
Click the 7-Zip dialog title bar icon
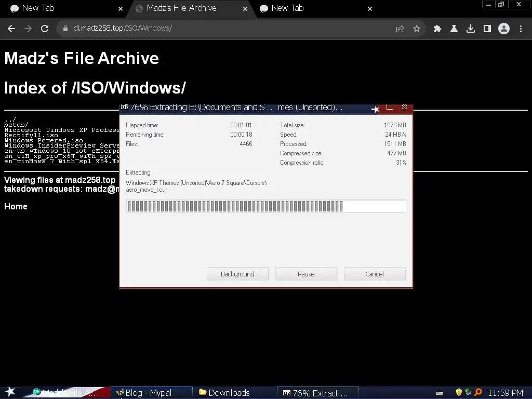(125, 107)
